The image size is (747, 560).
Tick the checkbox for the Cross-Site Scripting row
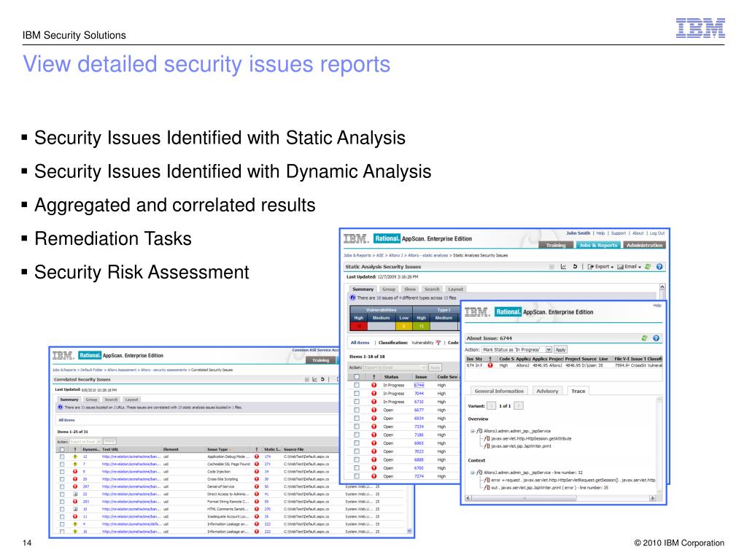coord(61,479)
